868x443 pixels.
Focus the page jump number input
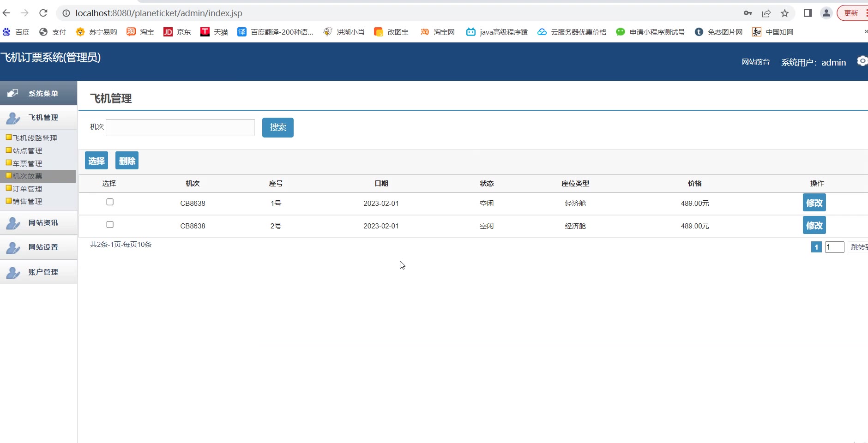coord(835,247)
